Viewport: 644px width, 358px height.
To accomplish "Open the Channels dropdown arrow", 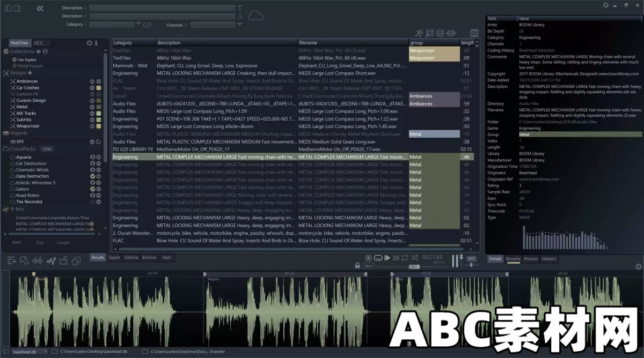I will [239, 24].
